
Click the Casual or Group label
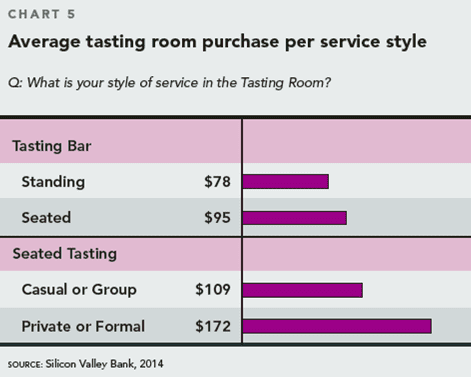(x=79, y=289)
